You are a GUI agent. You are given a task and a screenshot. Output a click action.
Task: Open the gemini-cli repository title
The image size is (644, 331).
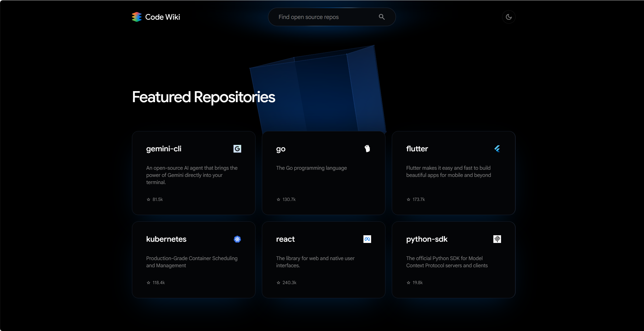click(164, 149)
